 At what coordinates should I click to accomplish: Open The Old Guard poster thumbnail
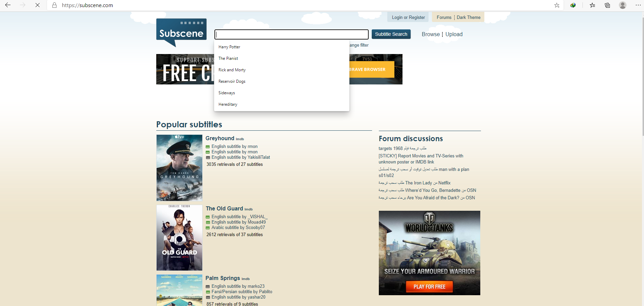[x=179, y=238]
